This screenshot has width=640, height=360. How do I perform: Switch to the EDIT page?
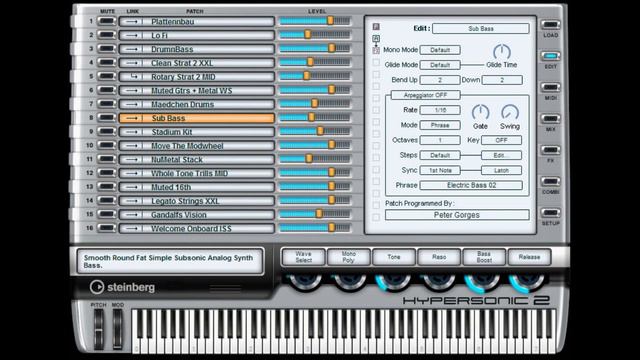coord(550,56)
